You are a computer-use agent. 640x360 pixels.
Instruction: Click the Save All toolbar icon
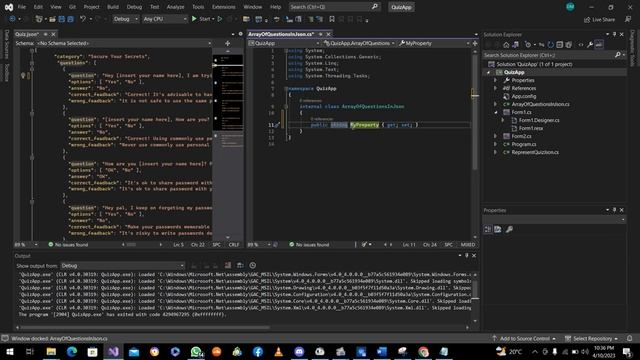pyautogui.click(x=70, y=19)
